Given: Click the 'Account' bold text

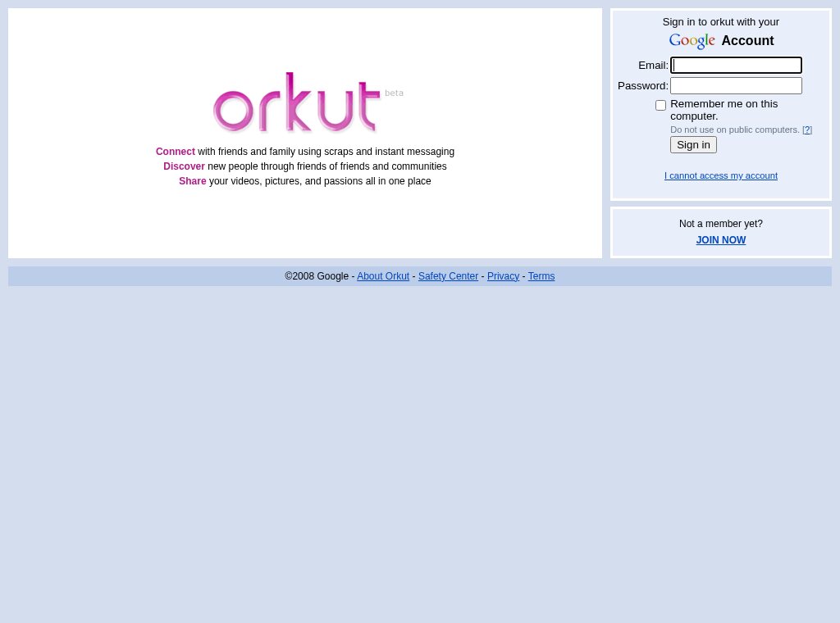Looking at the screenshot, I should (747, 41).
